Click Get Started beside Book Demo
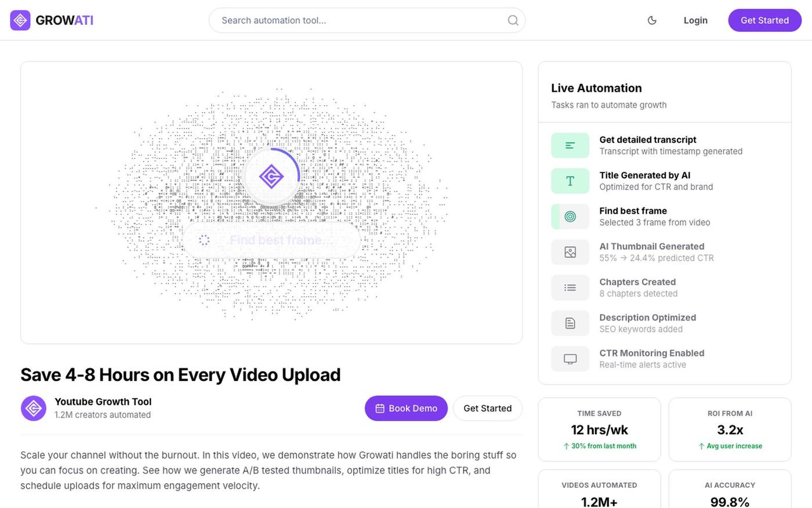Screen dimensions: 812x508 tap(488, 408)
